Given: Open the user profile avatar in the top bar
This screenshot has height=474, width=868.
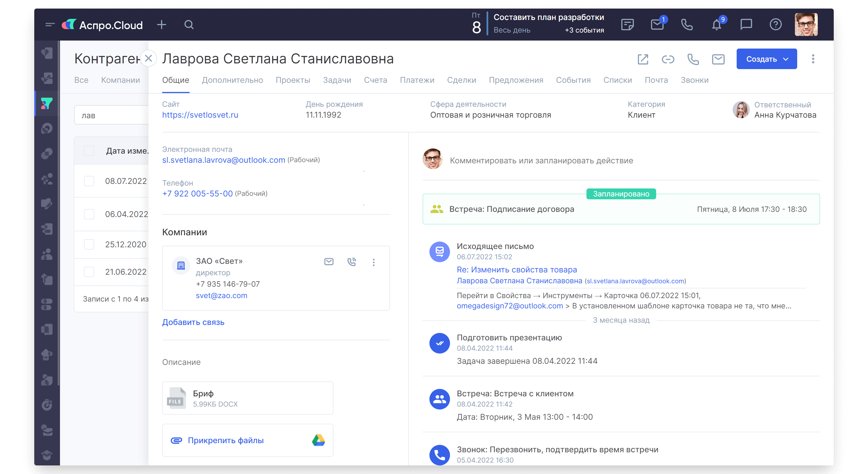Looking at the screenshot, I should (x=806, y=25).
